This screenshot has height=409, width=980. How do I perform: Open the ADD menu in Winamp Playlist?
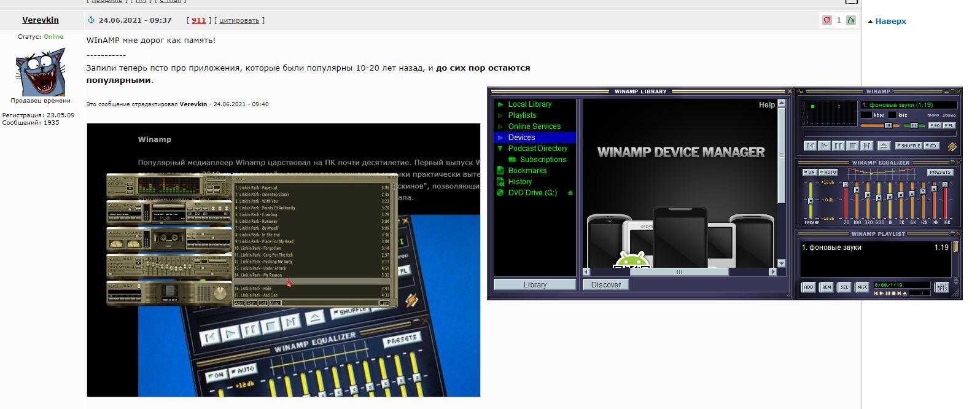click(x=808, y=287)
